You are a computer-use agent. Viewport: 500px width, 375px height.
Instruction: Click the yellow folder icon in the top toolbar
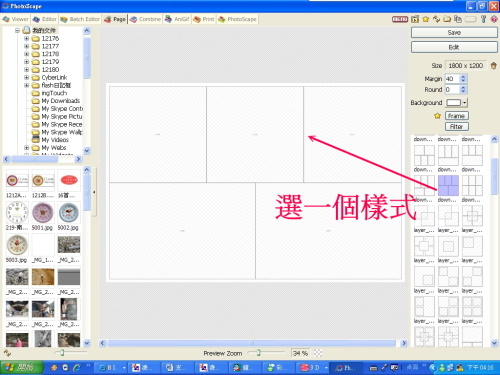point(447,19)
